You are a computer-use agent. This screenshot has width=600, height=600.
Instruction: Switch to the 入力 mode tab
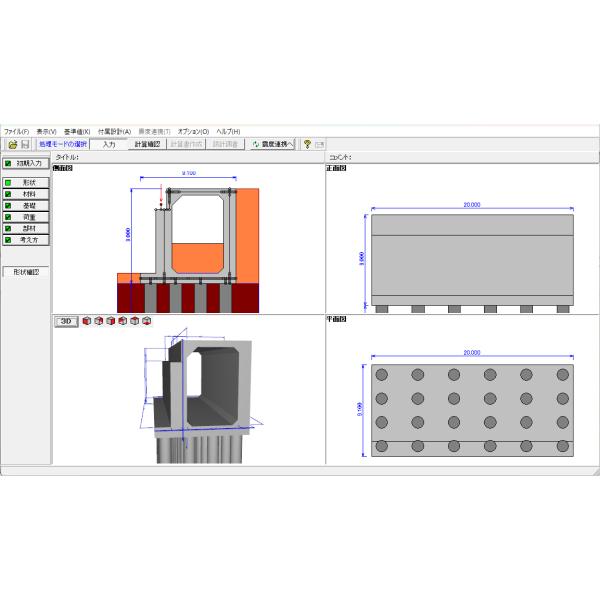pyautogui.click(x=109, y=144)
